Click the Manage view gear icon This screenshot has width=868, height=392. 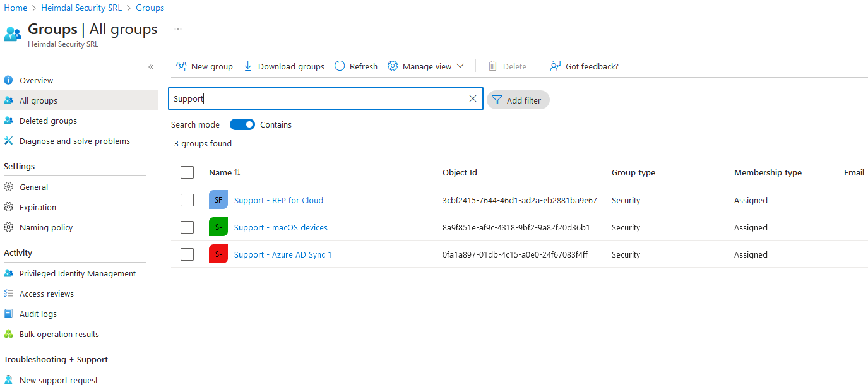[393, 66]
